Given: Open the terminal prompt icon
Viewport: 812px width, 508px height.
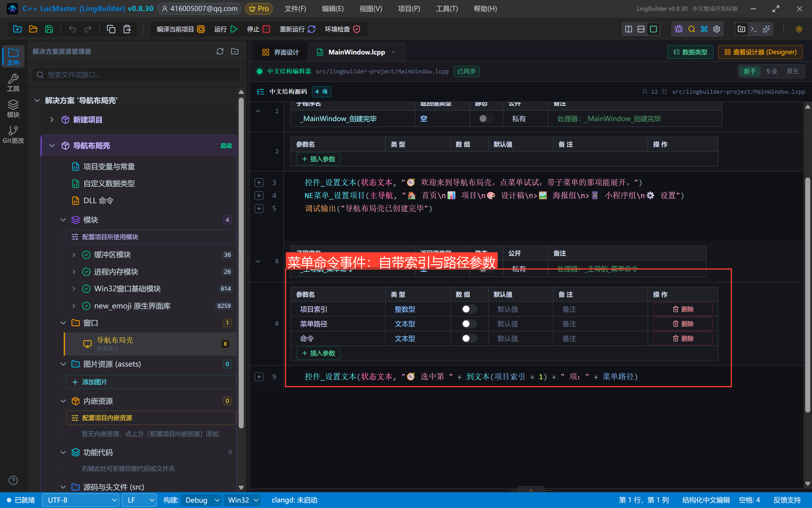Looking at the screenshot, I should point(754,29).
